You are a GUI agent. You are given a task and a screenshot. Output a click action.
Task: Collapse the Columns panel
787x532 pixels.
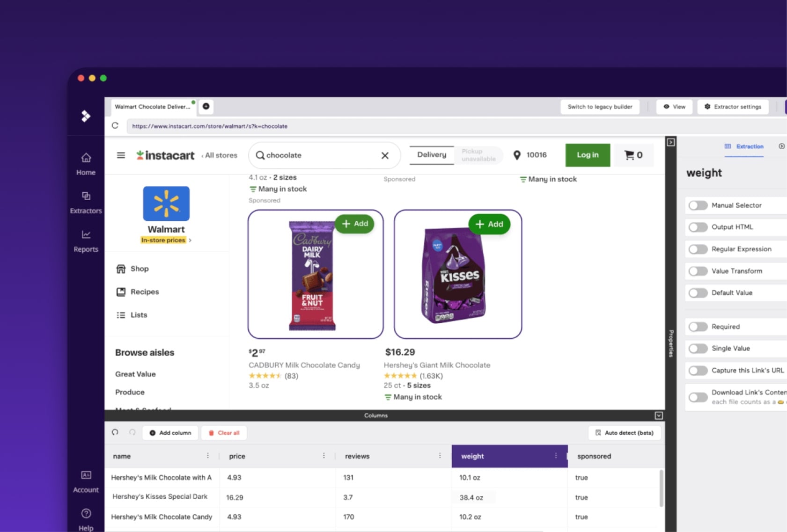[659, 415]
